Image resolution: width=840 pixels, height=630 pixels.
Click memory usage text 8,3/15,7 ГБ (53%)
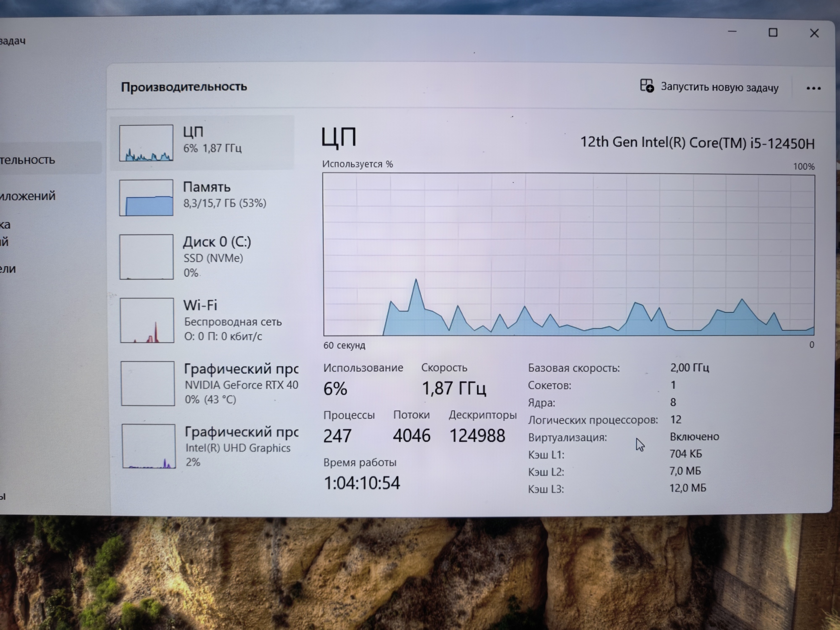[225, 203]
